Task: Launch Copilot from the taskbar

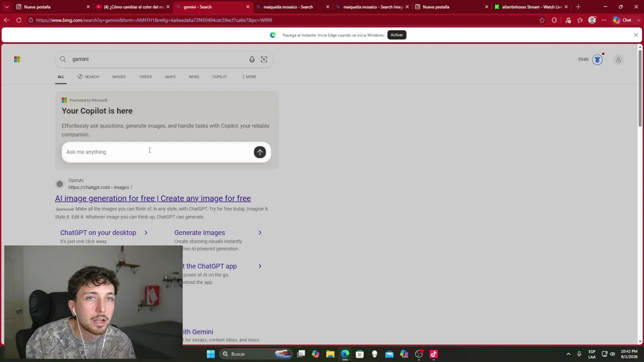Action: tap(315, 354)
